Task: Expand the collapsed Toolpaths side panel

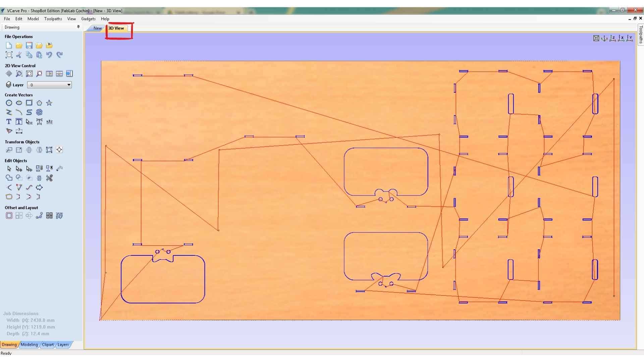Action: (x=641, y=35)
